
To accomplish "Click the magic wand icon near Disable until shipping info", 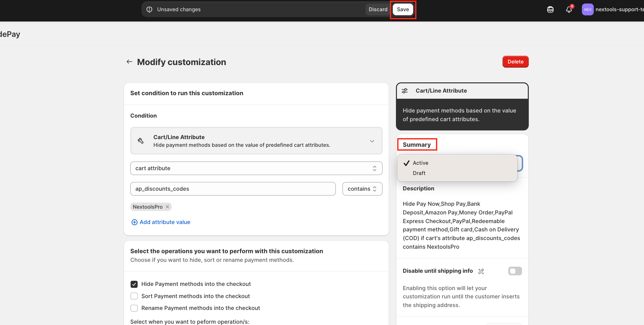I will 481,271.
